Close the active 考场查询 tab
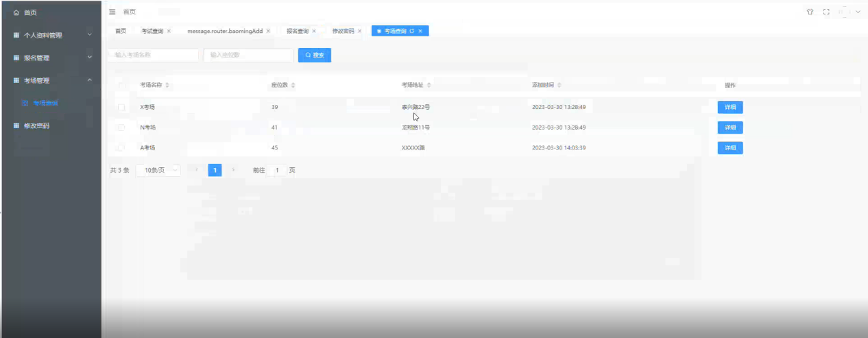868x338 pixels. (420, 31)
